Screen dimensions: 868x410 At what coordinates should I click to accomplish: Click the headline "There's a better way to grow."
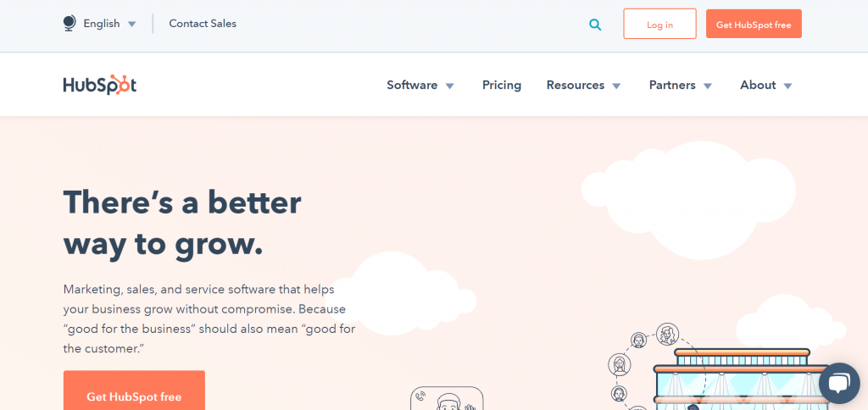183,224
